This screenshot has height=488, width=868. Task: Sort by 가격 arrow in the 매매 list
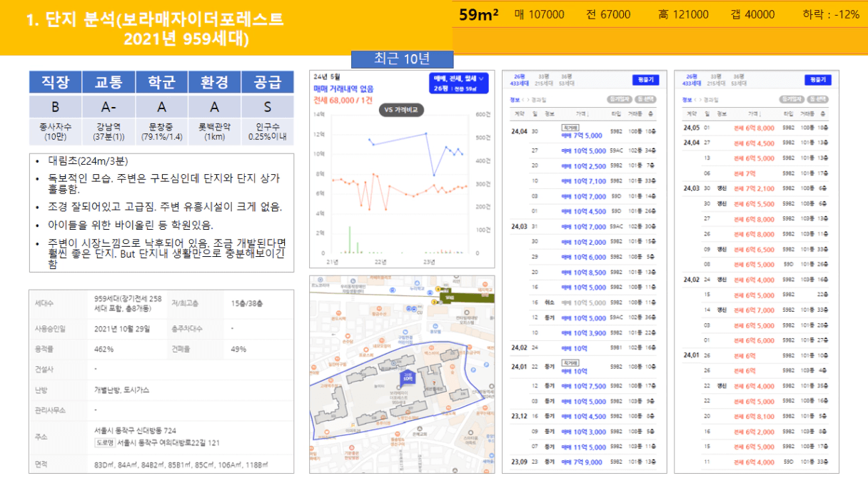click(x=588, y=114)
